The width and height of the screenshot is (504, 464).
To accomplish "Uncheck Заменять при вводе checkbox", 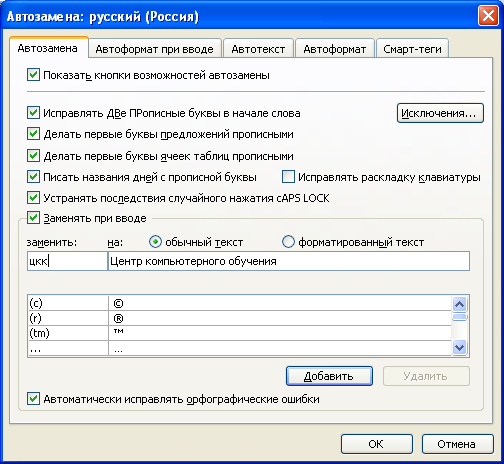I will pos(33,218).
